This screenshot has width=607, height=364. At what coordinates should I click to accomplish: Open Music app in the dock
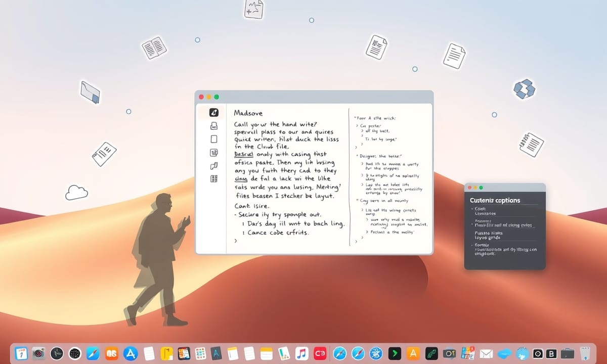coord(302,353)
